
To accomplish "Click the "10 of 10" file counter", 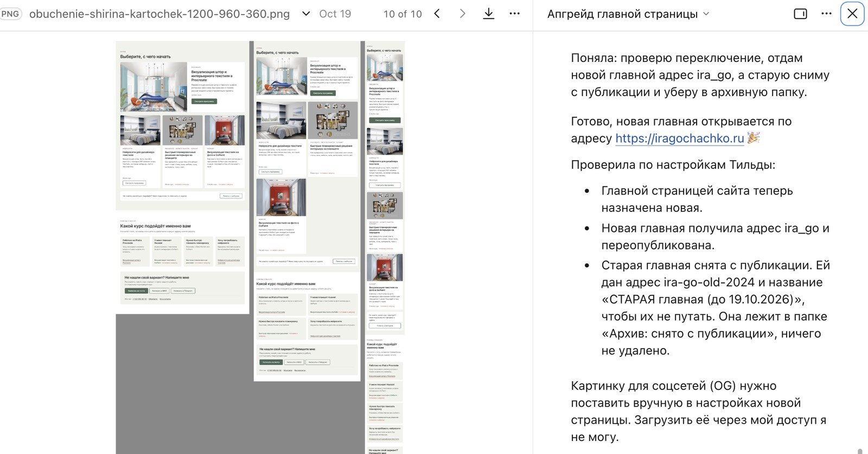I will click(403, 14).
